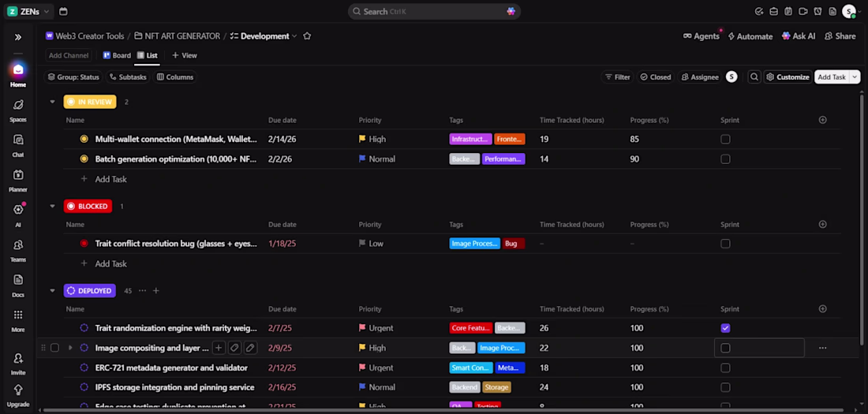Click tag icon on Image compositing row
868x414 pixels.
(234, 348)
